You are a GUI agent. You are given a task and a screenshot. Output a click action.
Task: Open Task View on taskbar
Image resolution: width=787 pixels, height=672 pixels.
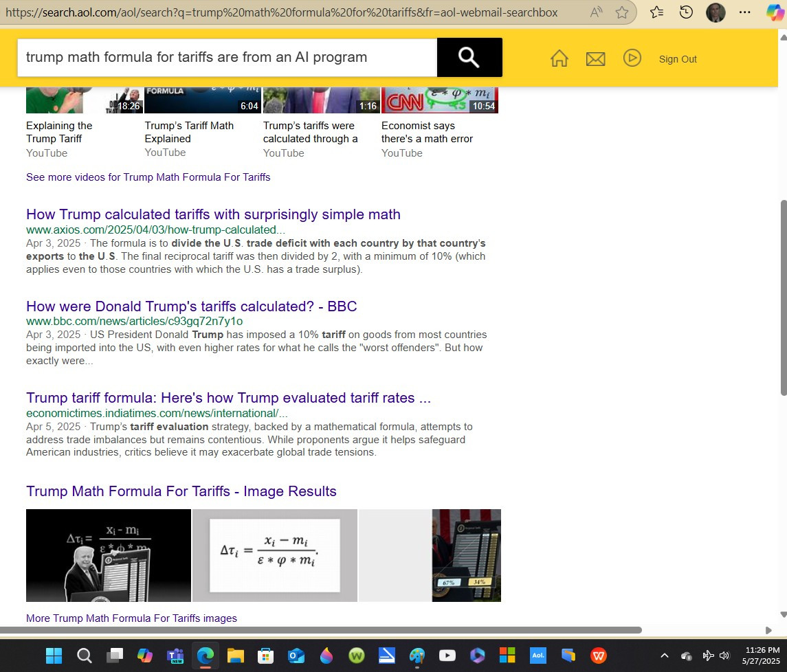pos(115,656)
